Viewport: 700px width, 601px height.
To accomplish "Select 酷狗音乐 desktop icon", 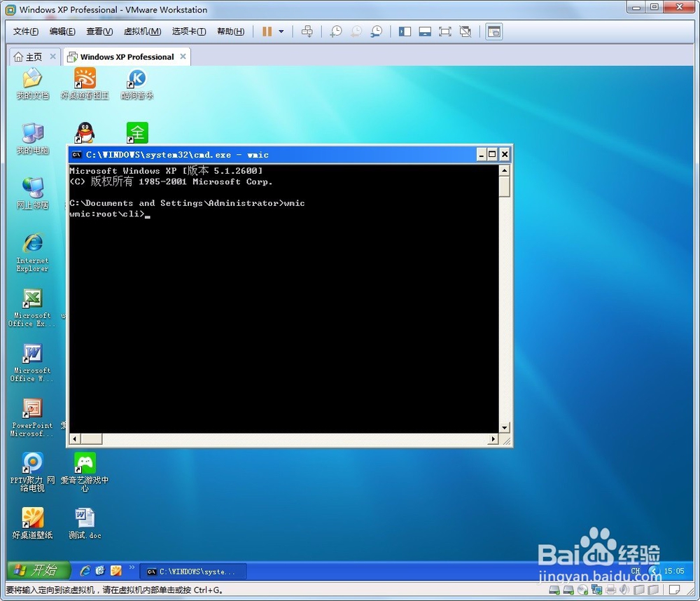I will pyautogui.click(x=137, y=83).
